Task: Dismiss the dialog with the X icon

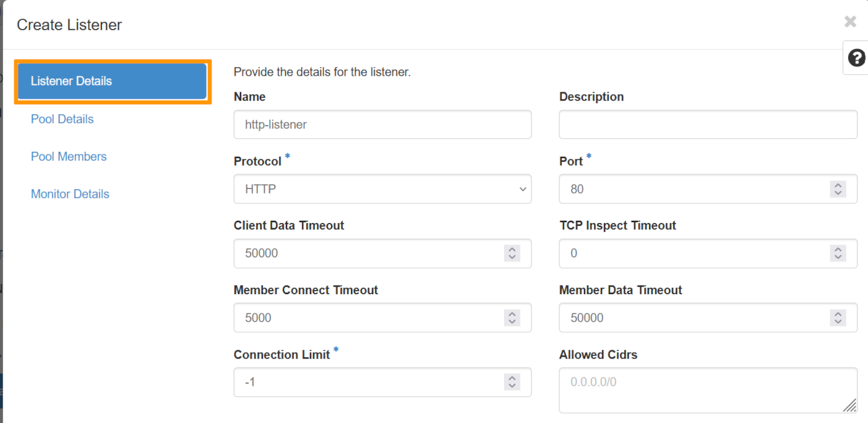Action: pyautogui.click(x=849, y=21)
